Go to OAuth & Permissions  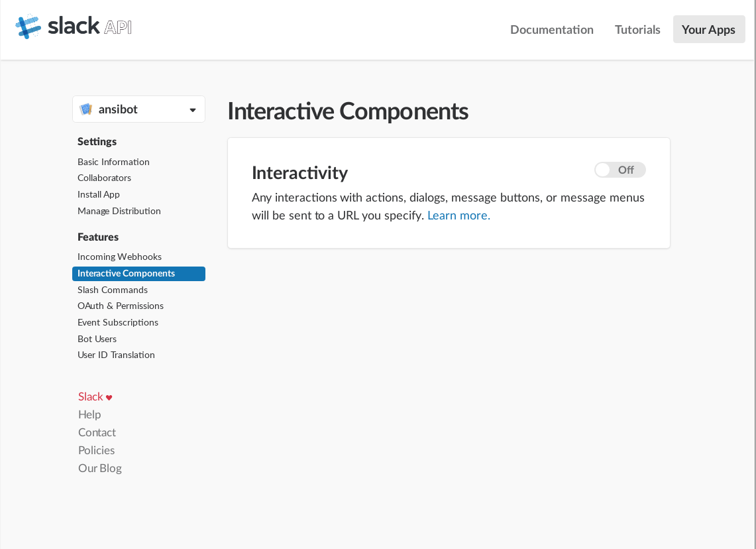point(121,306)
